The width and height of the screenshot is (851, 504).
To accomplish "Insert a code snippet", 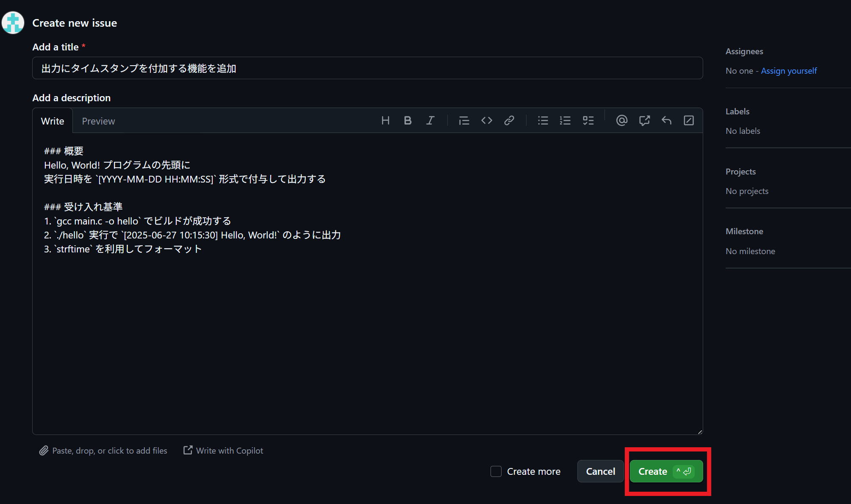I will click(487, 120).
